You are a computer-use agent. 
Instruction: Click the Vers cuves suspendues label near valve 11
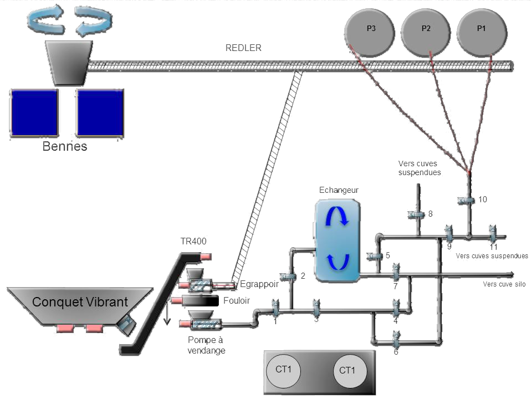pos(492,256)
